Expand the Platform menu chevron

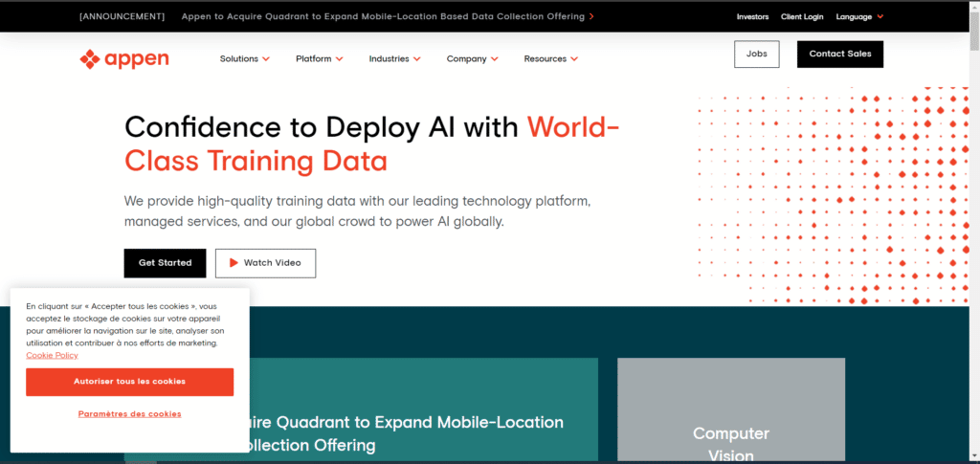click(340, 59)
